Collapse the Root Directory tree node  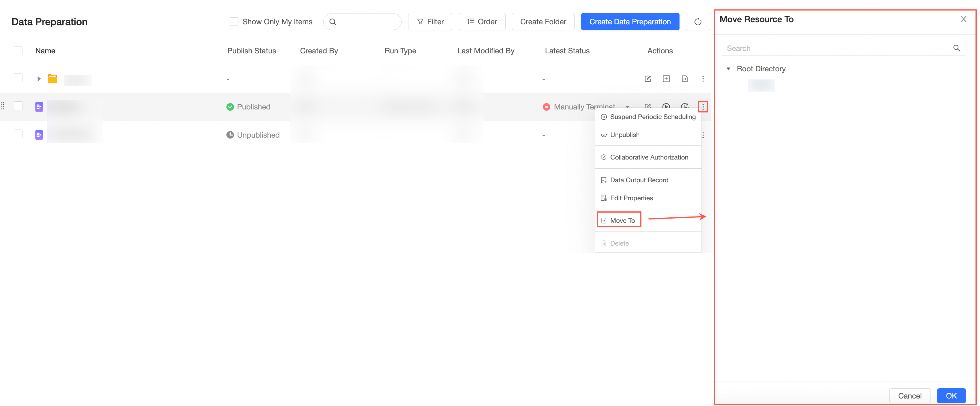(x=728, y=69)
